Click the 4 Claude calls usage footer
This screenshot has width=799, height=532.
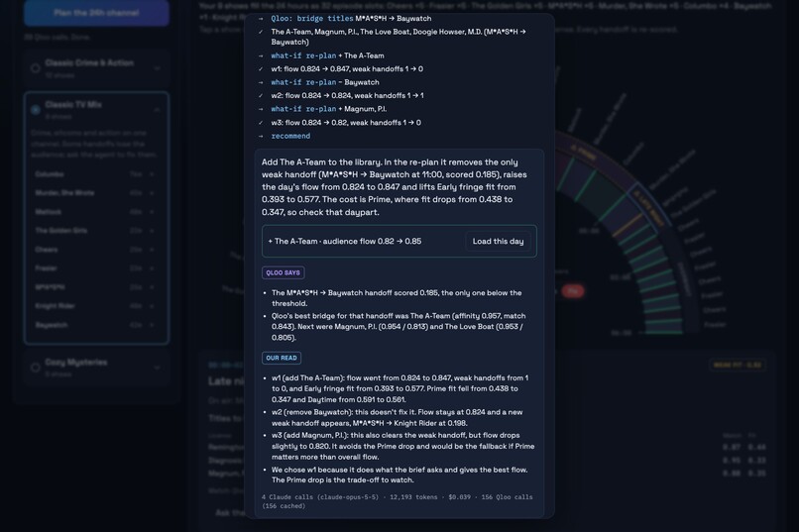398,501
